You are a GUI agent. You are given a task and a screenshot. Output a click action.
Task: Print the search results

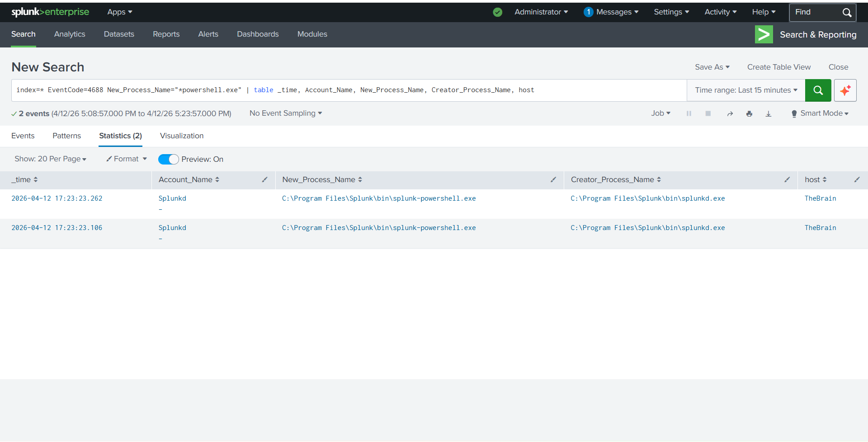(749, 113)
